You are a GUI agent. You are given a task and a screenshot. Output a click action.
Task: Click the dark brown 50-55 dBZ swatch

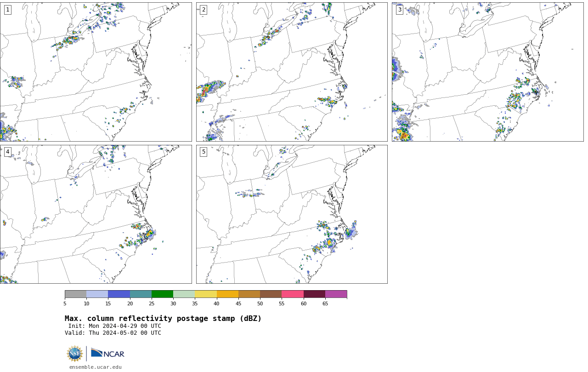[x=271, y=294]
